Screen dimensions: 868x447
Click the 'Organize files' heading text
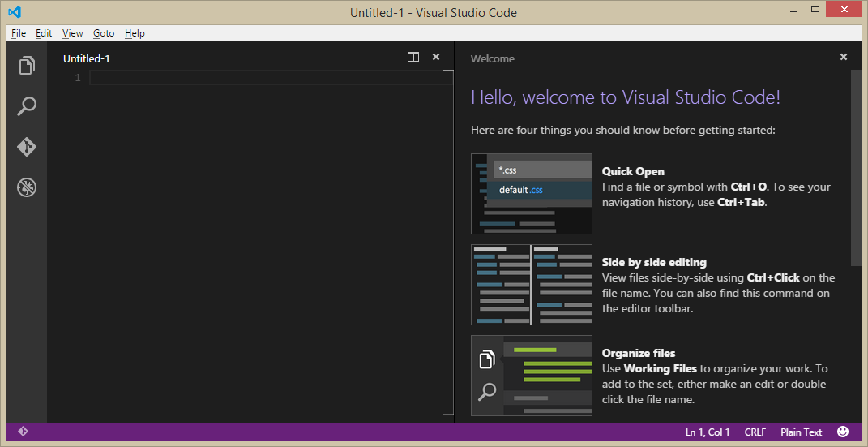(639, 353)
